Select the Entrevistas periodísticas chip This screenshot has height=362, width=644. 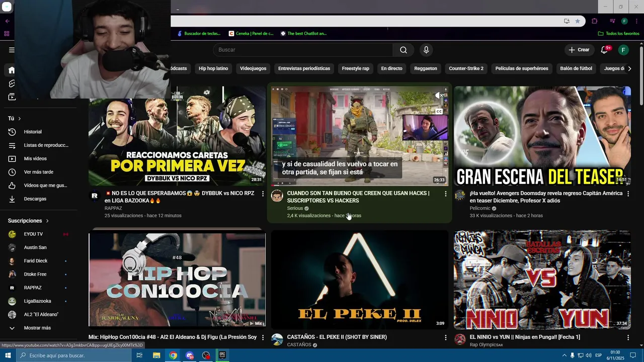[304, 68]
